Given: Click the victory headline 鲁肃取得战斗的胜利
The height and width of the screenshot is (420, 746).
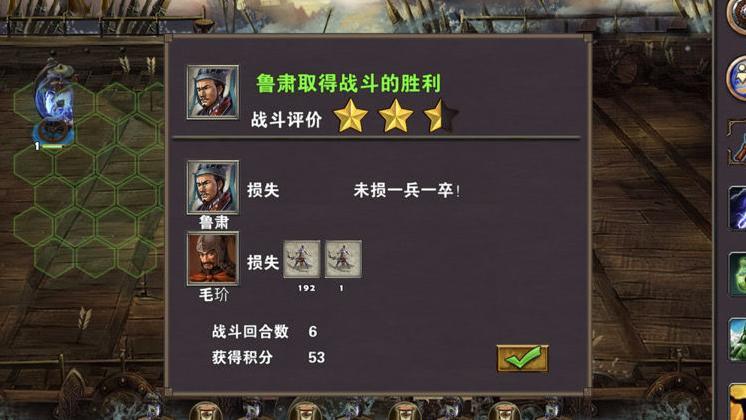Looking at the screenshot, I should [348, 84].
